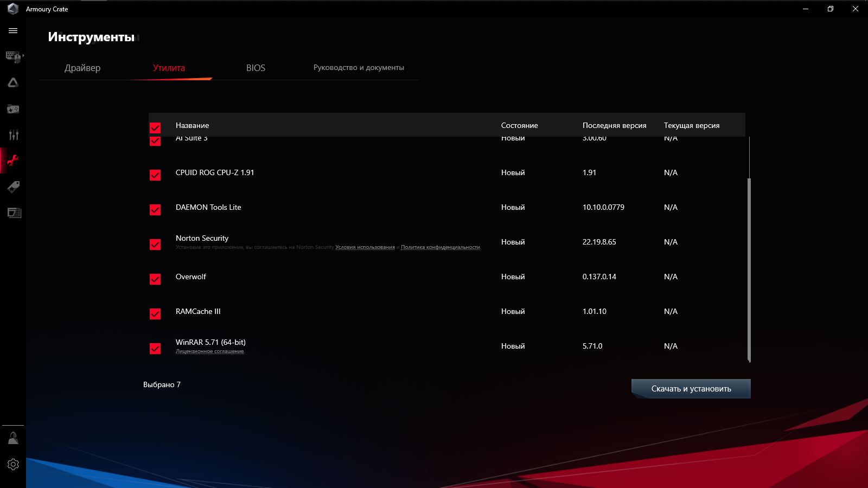Click the Armoury Crate logo in title bar
The height and width of the screenshot is (488, 868).
[13, 9]
